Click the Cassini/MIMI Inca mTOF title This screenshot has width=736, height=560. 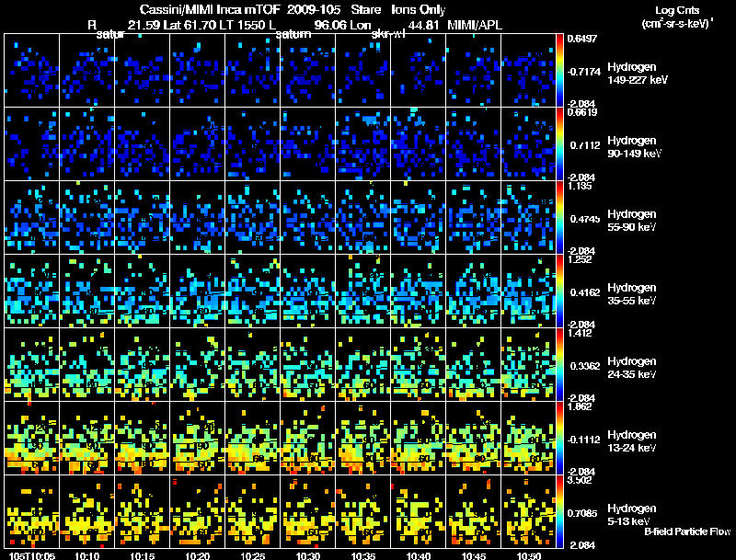pos(210,10)
